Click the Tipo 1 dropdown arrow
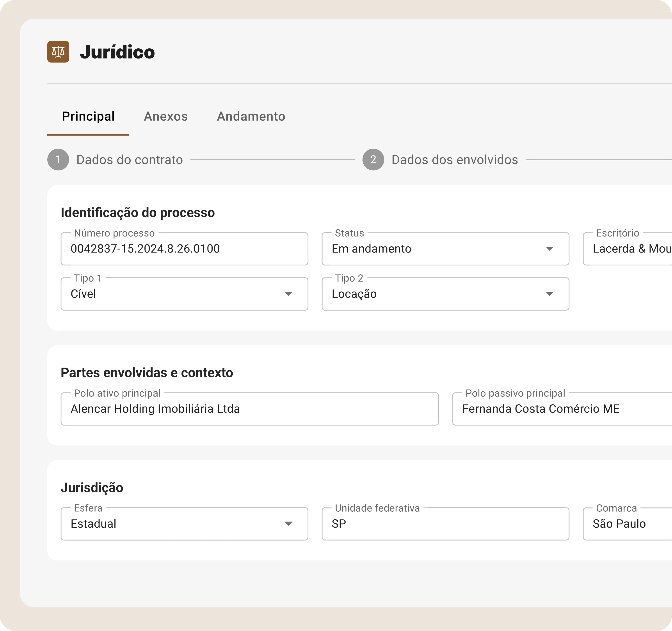This screenshot has height=631, width=672. tap(288, 294)
